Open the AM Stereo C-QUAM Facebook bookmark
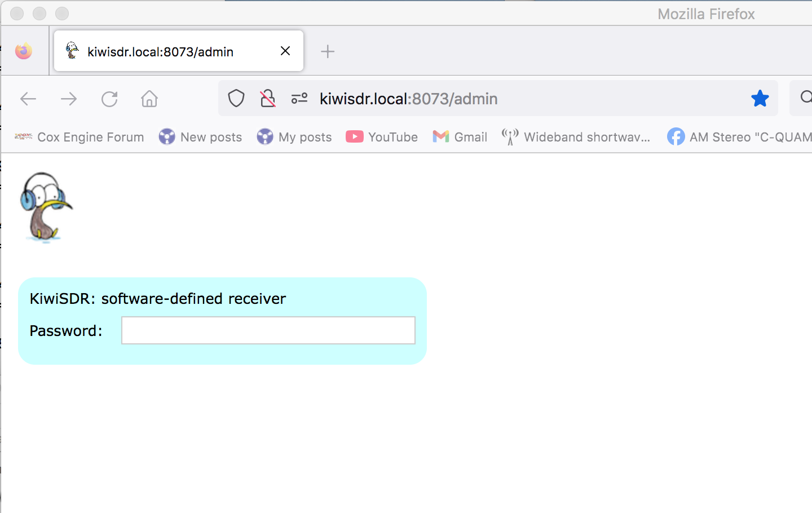This screenshot has height=513, width=812. (x=739, y=137)
